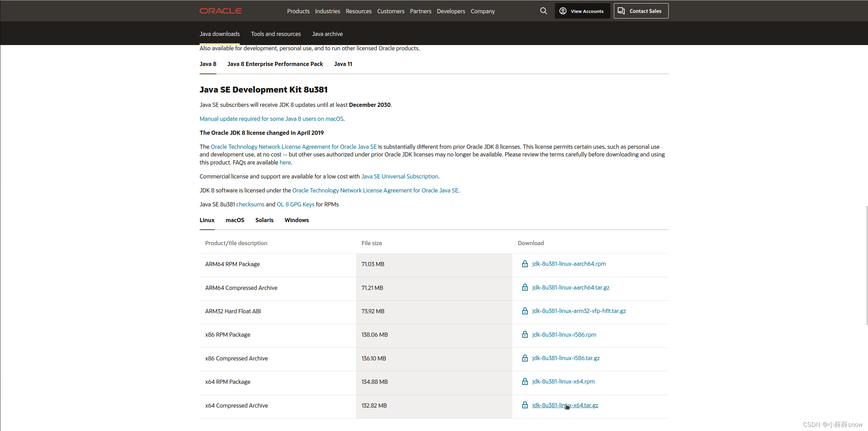Click lock icon beside jdk-8u381-linux-aarch64.rpm
The width and height of the screenshot is (868, 431).
525,264
